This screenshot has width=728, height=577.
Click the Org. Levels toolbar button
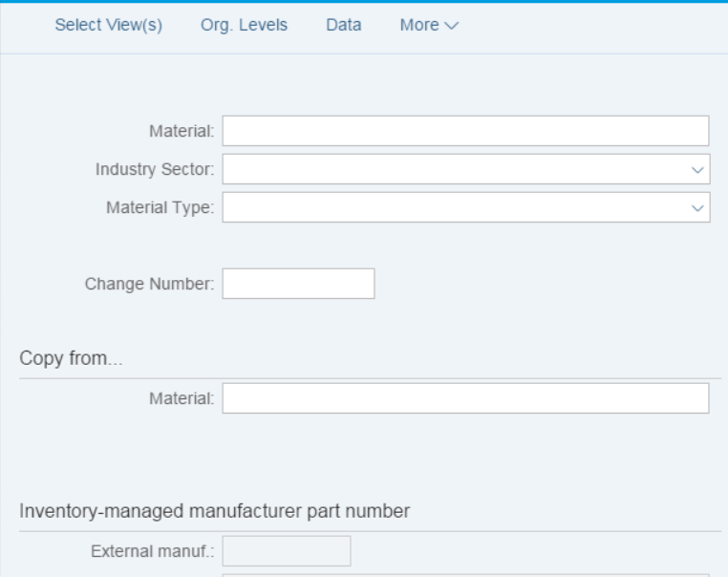click(244, 25)
